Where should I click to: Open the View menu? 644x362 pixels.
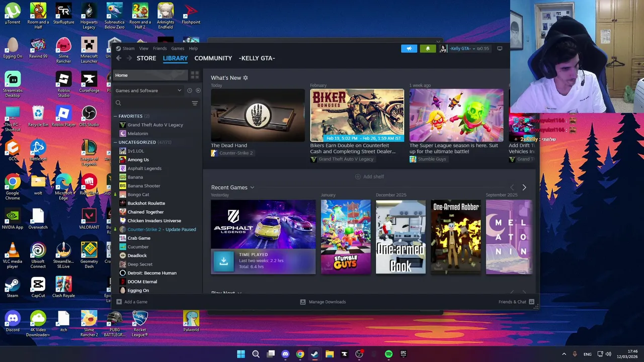tap(143, 48)
